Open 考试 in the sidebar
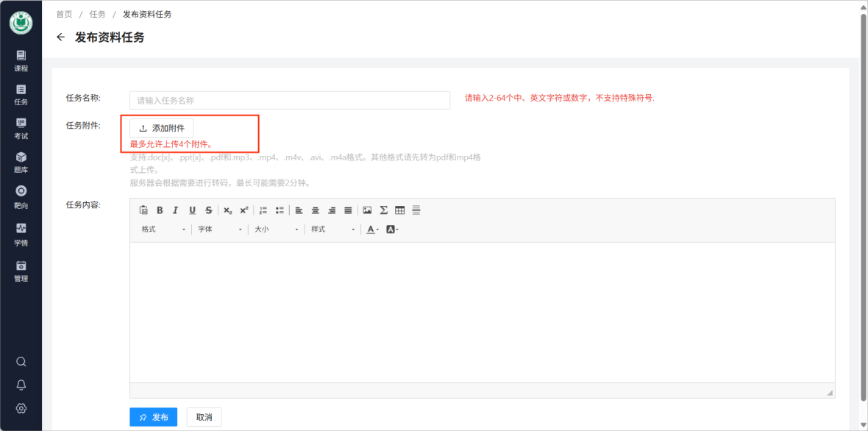 pyautogui.click(x=21, y=129)
